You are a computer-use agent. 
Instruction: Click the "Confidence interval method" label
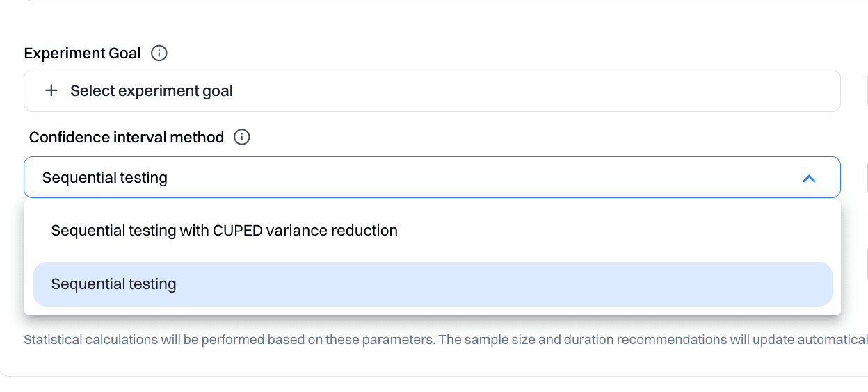[x=127, y=138]
